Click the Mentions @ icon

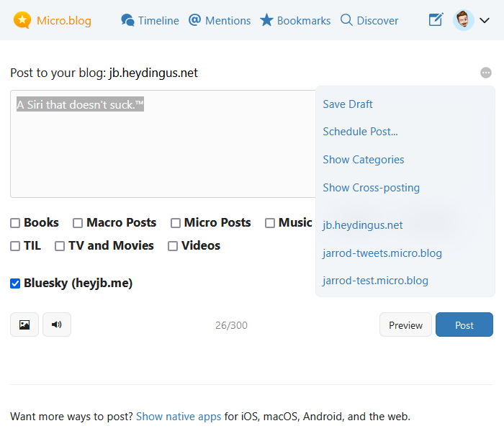pyautogui.click(x=195, y=20)
